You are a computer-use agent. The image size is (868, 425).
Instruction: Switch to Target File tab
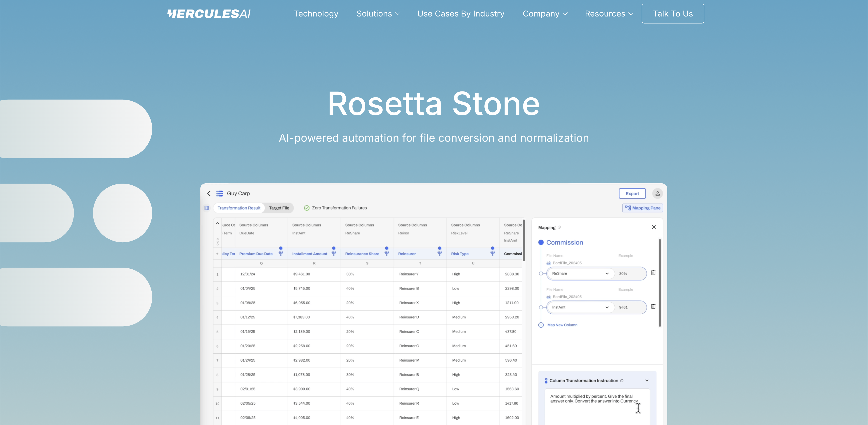(279, 208)
